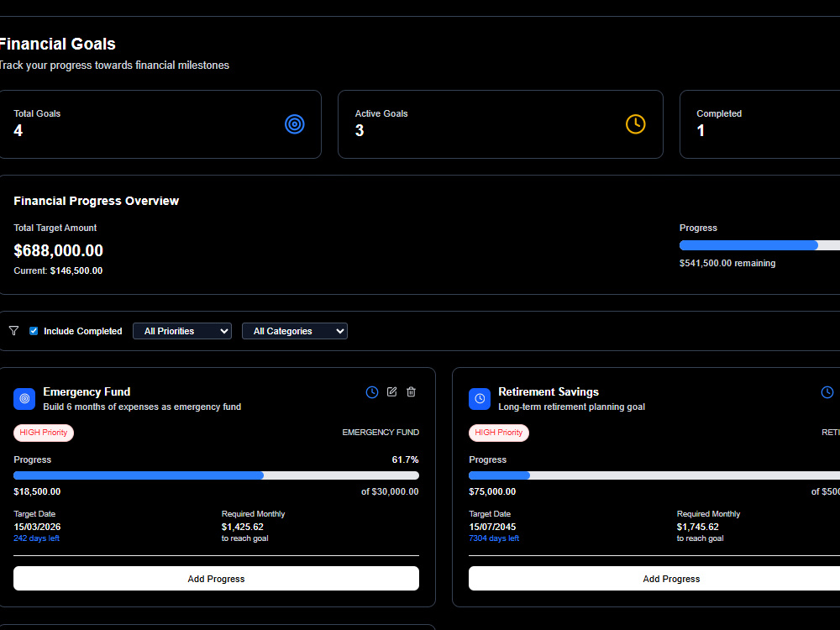Click the 15/03/2026 target date

click(x=37, y=527)
